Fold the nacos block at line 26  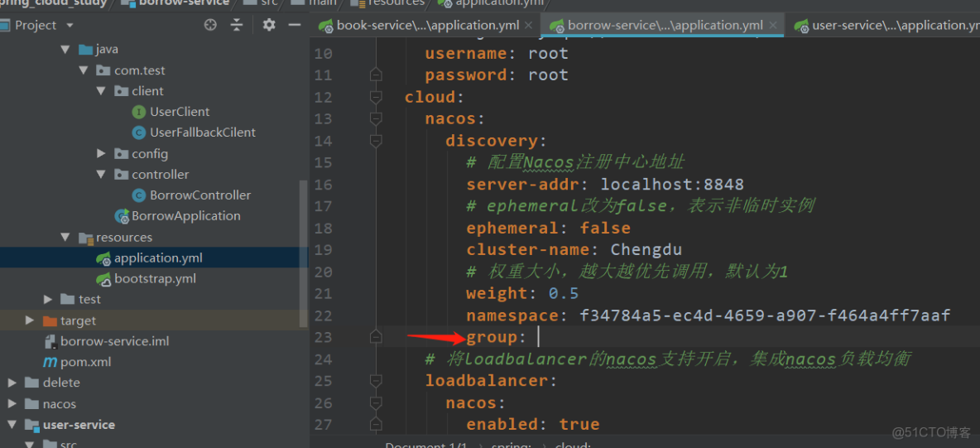coord(376,403)
